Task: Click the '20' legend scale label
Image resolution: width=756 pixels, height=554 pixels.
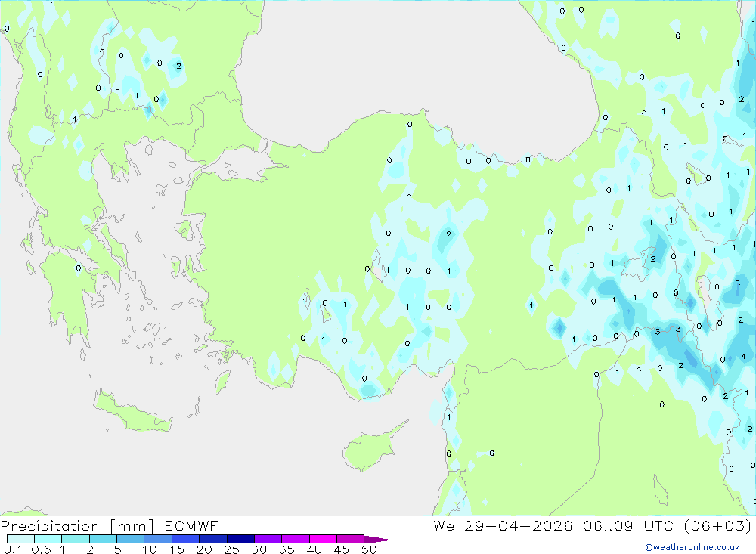Action: pyautogui.click(x=204, y=549)
